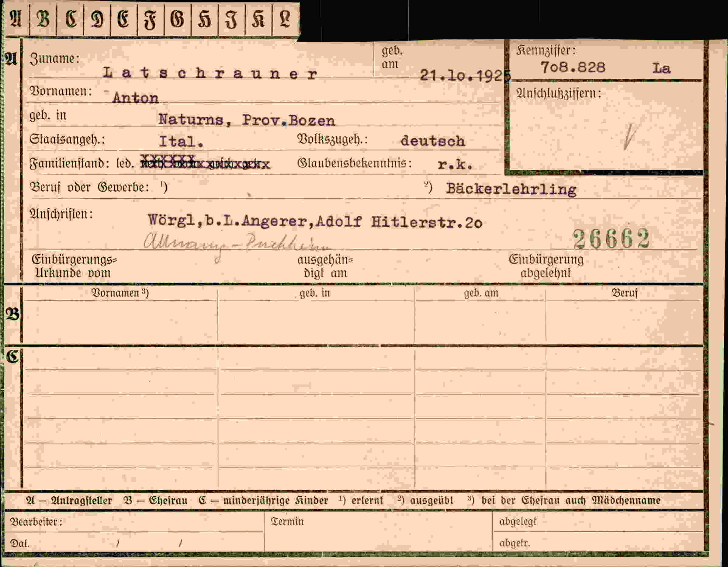Click the typed first name 'Anton'
Viewport: 728px width, 567px height.
(x=135, y=98)
